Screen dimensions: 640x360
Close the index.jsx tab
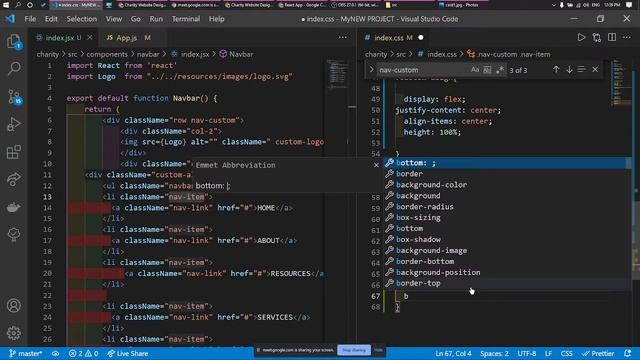(90, 38)
